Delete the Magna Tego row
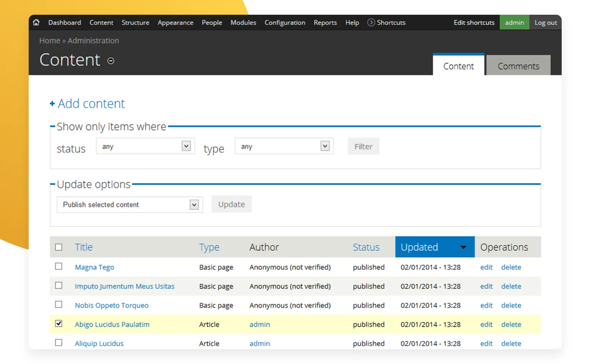This screenshot has height=364, width=590. click(x=511, y=267)
